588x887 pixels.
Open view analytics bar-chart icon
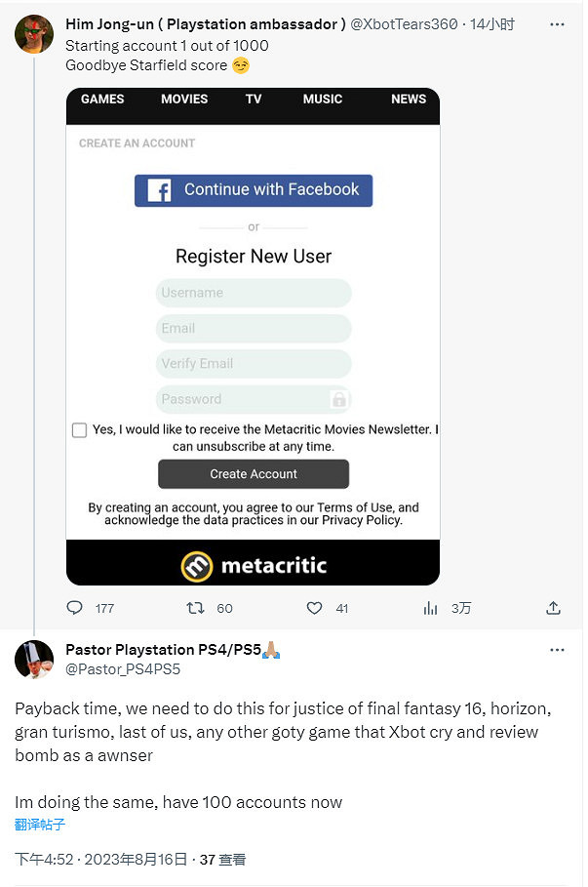coord(431,608)
